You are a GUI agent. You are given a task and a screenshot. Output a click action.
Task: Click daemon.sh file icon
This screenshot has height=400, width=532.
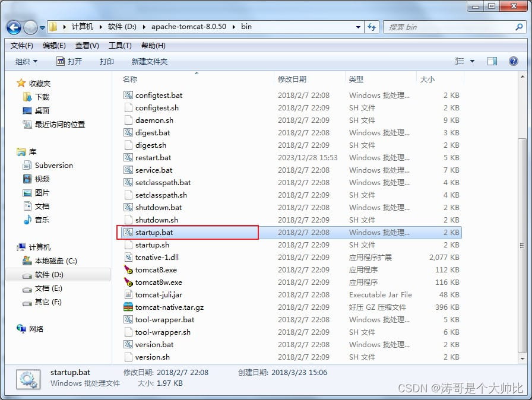pyautogui.click(x=128, y=120)
